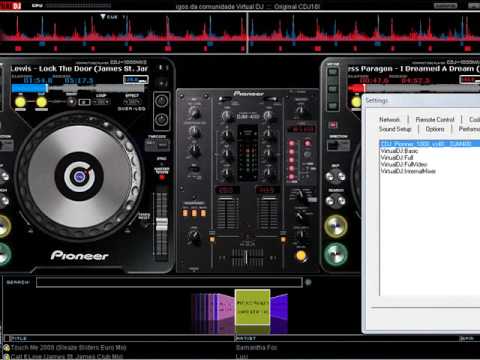
Task: Click the Artist column header in browser
Action: (246, 338)
